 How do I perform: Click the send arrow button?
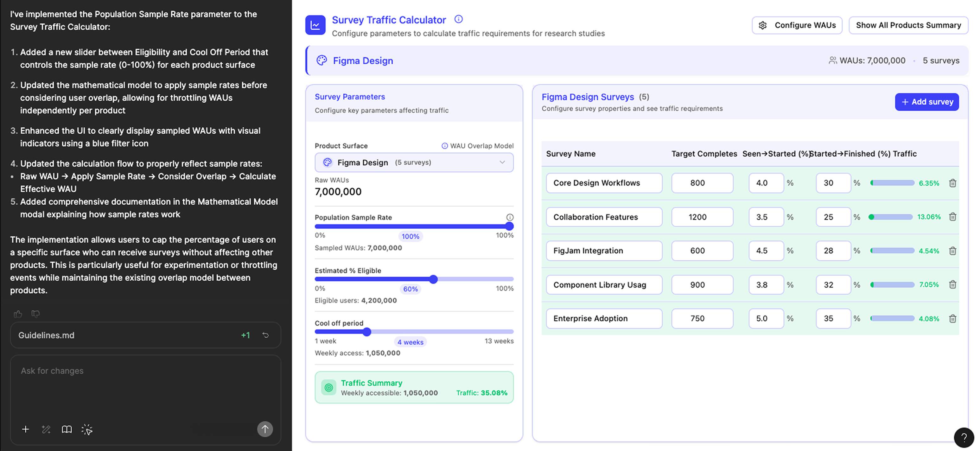[265, 429]
